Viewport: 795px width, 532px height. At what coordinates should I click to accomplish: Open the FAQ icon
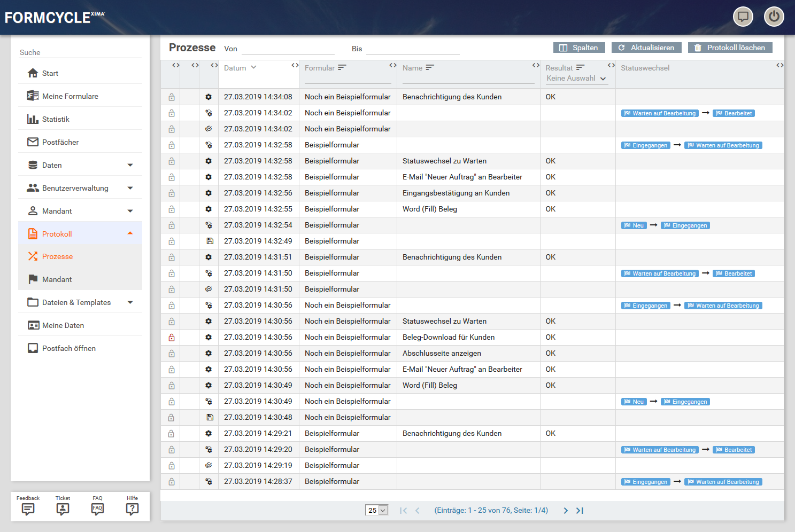[x=97, y=508]
